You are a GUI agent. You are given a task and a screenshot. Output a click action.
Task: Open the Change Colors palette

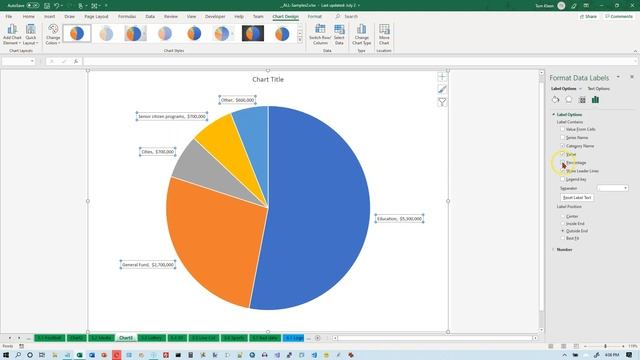53,34
